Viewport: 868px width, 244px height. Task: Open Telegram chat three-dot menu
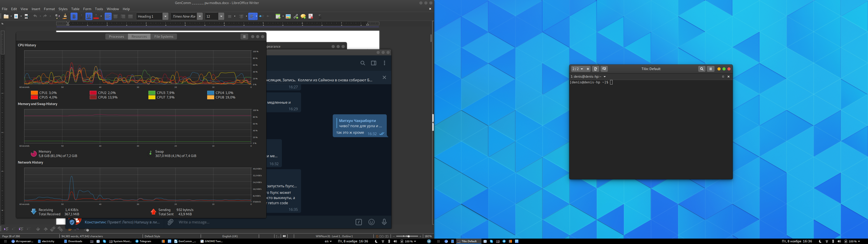[x=384, y=63]
